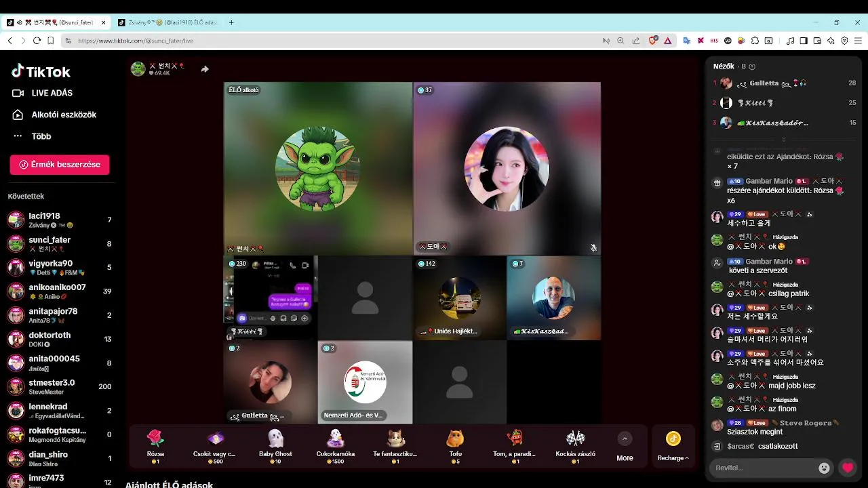Open vigyorka90 from followed list
Image resolution: width=868 pixels, height=488 pixels.
(60, 267)
